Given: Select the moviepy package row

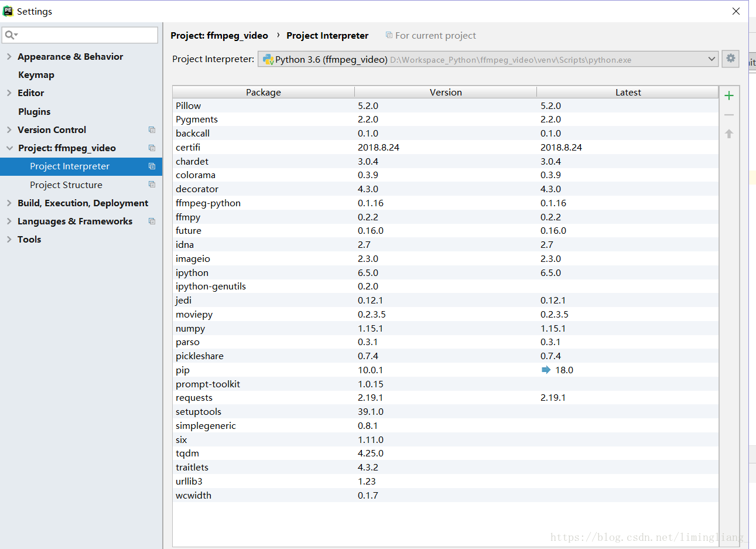Looking at the screenshot, I should pos(446,315).
